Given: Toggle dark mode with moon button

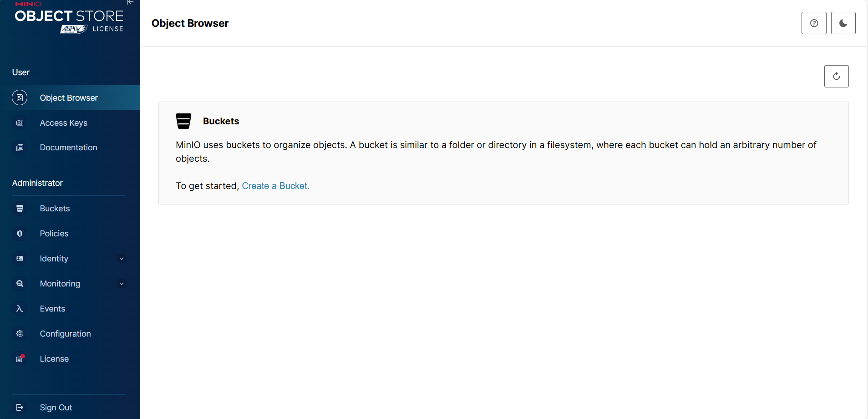Looking at the screenshot, I should coord(843,23).
